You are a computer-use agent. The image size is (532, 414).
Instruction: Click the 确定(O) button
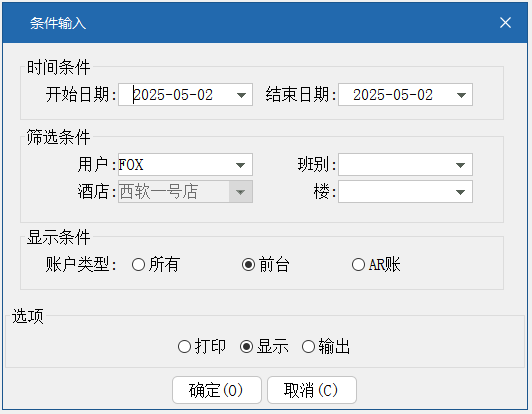tap(217, 390)
